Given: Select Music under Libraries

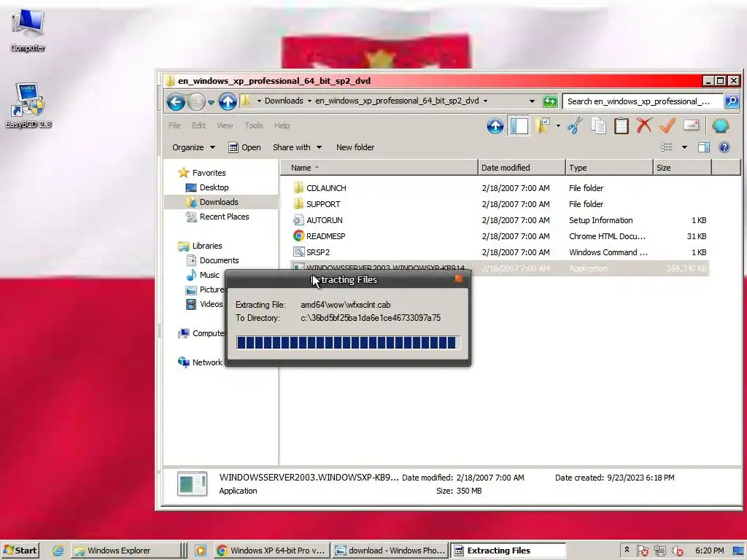Looking at the screenshot, I should click(x=203, y=275).
